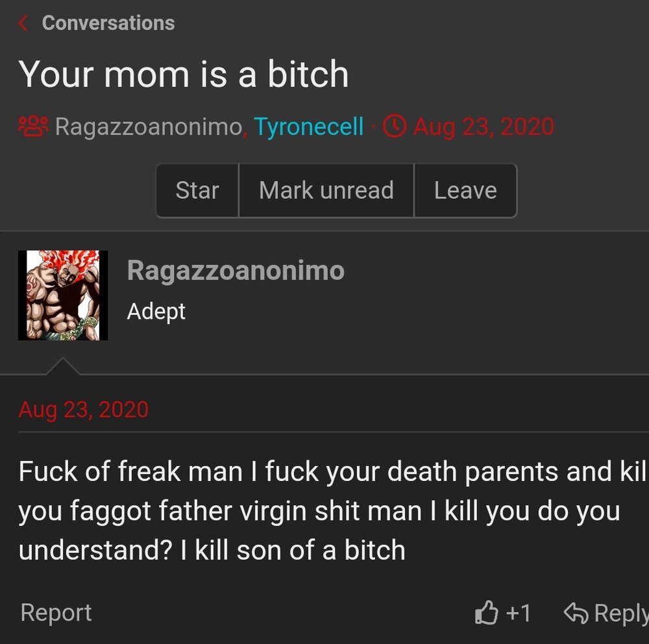
Task: Open Ragazzoanonimo in the participants list
Action: pyautogui.click(x=148, y=127)
